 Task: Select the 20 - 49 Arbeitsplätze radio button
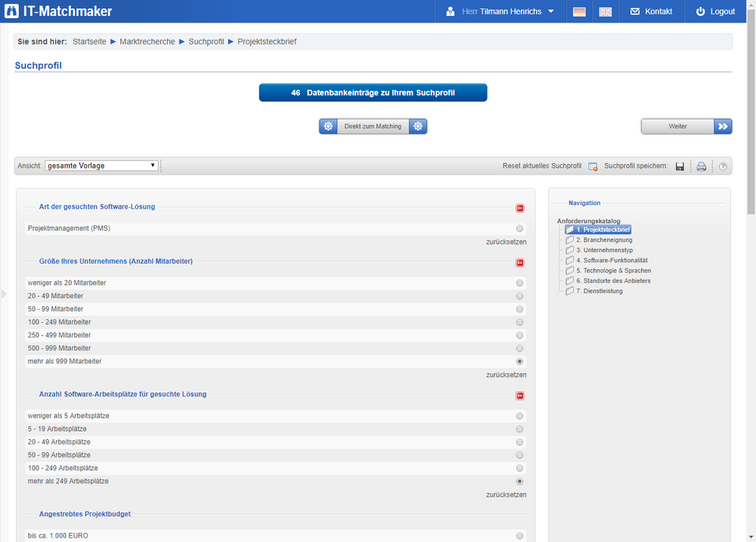pos(519,442)
